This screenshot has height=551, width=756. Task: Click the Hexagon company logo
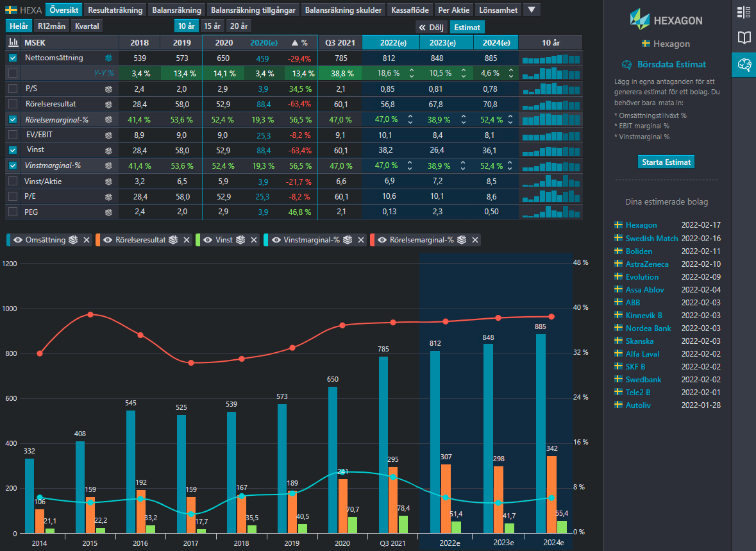(666, 19)
